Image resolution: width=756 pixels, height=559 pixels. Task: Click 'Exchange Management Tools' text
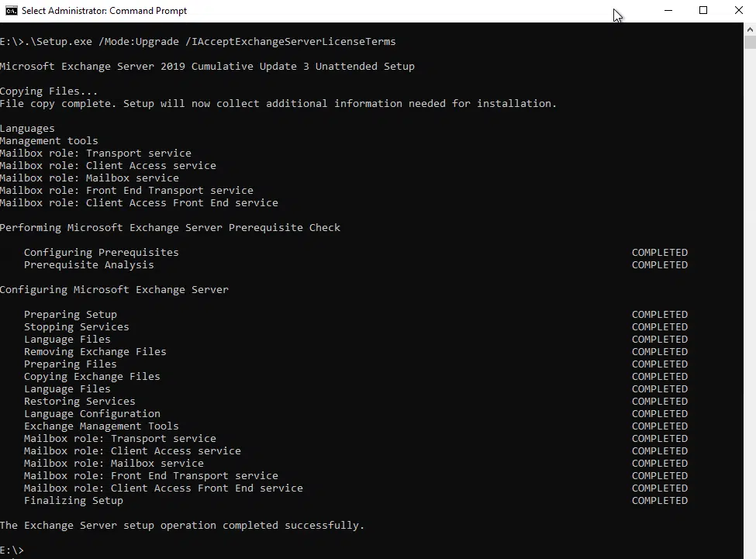point(102,426)
